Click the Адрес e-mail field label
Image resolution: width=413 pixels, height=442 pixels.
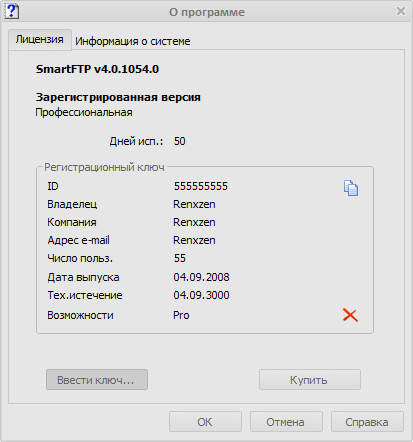tap(79, 240)
